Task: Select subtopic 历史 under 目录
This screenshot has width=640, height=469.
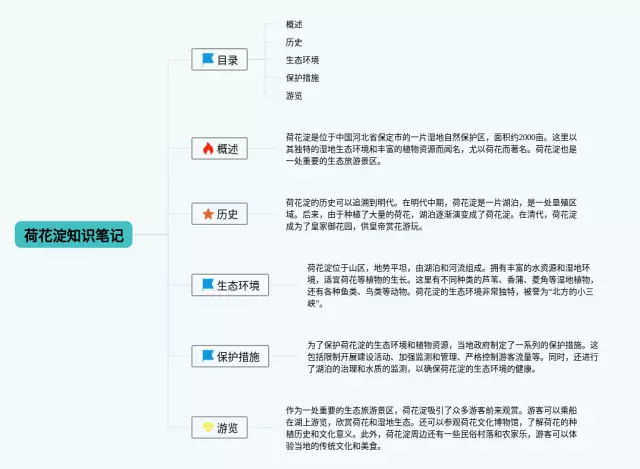Action: click(x=294, y=42)
